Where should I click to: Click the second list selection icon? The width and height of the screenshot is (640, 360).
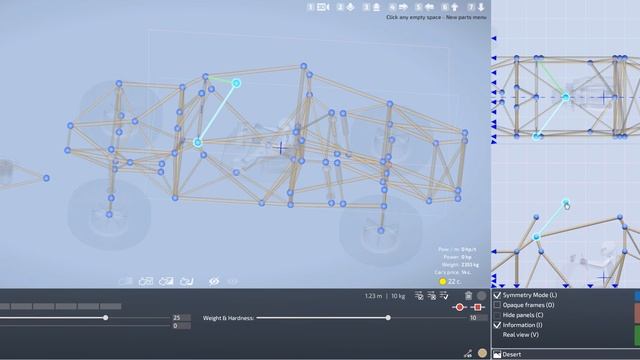(x=431, y=296)
